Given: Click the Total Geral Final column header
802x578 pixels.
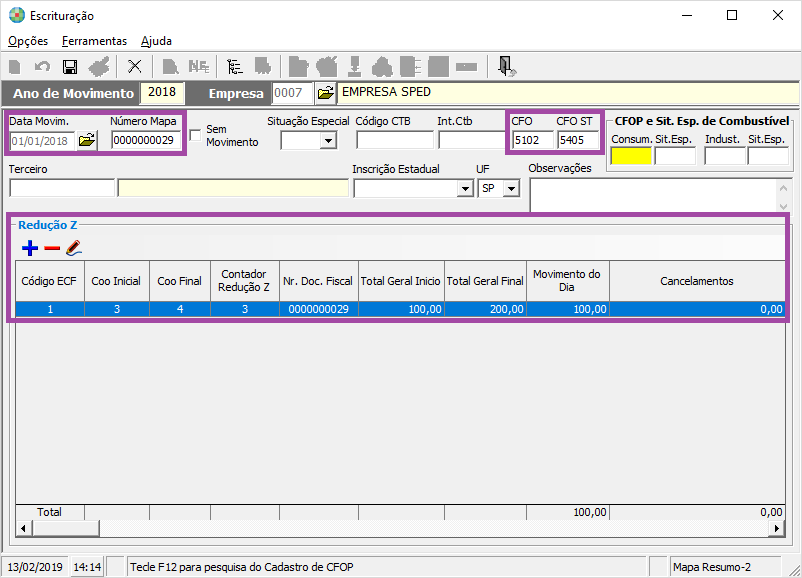Looking at the screenshot, I should click(485, 281).
